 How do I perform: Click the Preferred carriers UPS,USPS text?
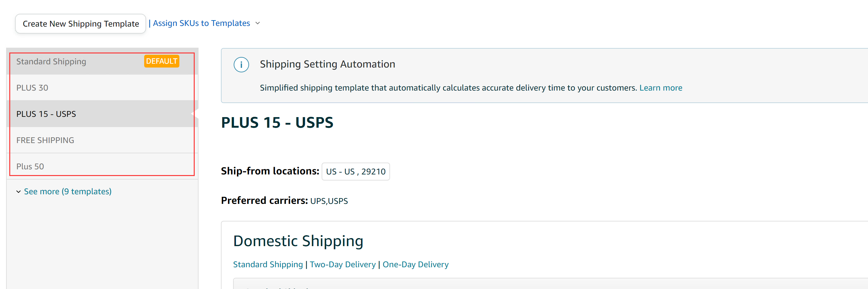pyautogui.click(x=329, y=201)
